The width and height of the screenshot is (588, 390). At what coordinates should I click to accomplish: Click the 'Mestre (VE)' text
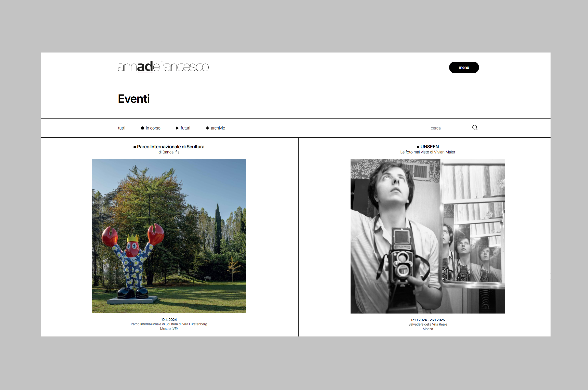point(169,329)
